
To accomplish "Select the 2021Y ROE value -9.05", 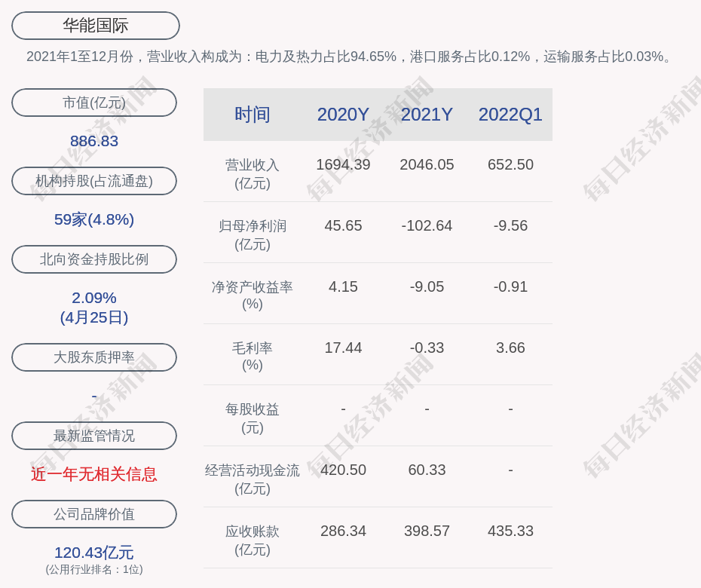I will [427, 286].
